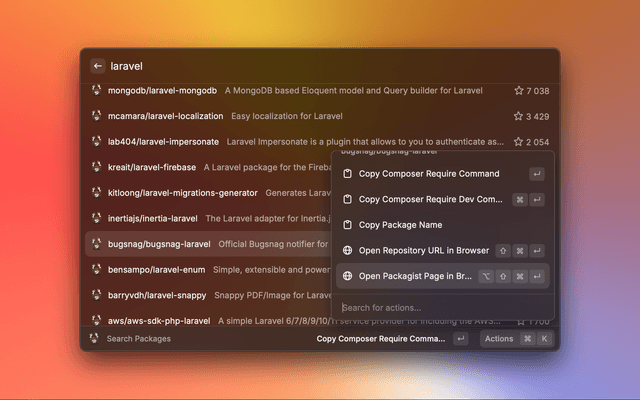Click the package icon beside mcamara/laravel-localization
The image size is (640, 400).
click(96, 116)
